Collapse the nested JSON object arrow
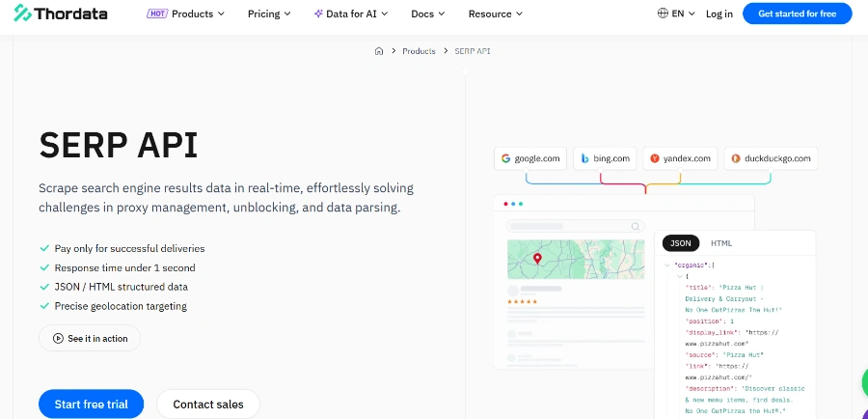 tap(679, 276)
